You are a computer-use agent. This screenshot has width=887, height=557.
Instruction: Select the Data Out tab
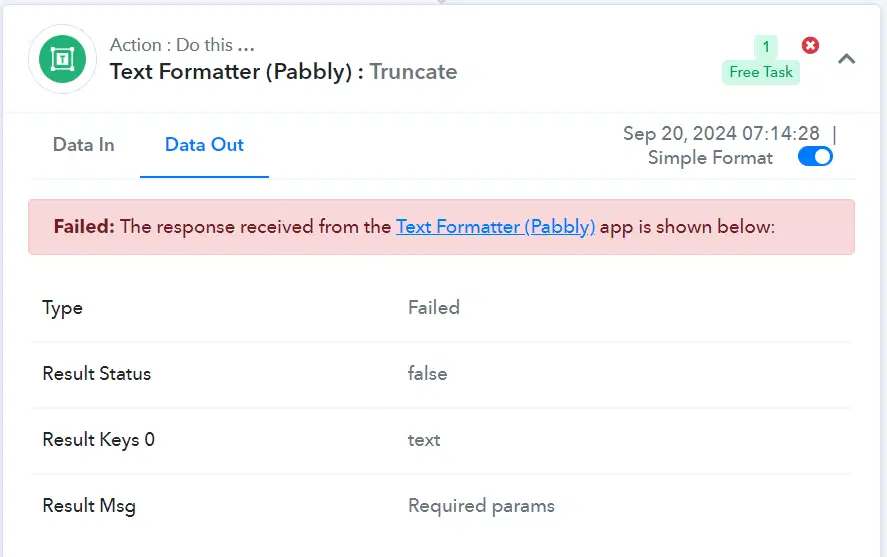coord(204,145)
